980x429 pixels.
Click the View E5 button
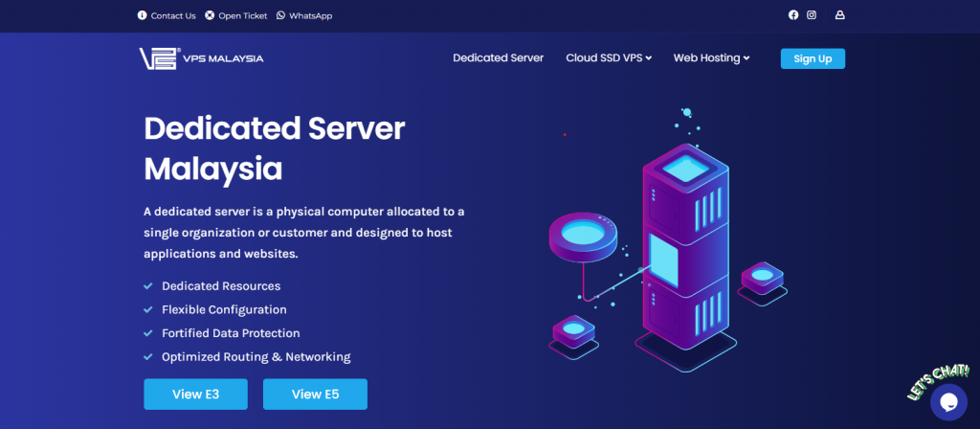tap(315, 394)
